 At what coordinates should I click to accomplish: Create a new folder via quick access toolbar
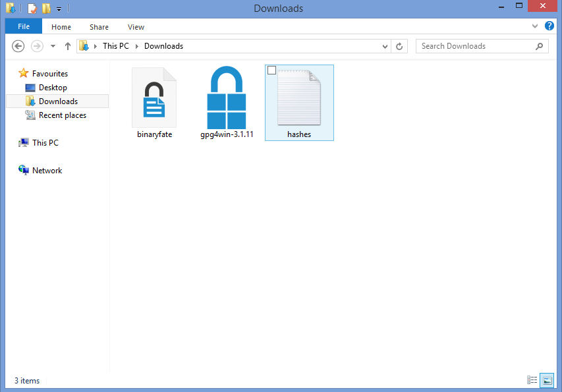pyautogui.click(x=45, y=8)
